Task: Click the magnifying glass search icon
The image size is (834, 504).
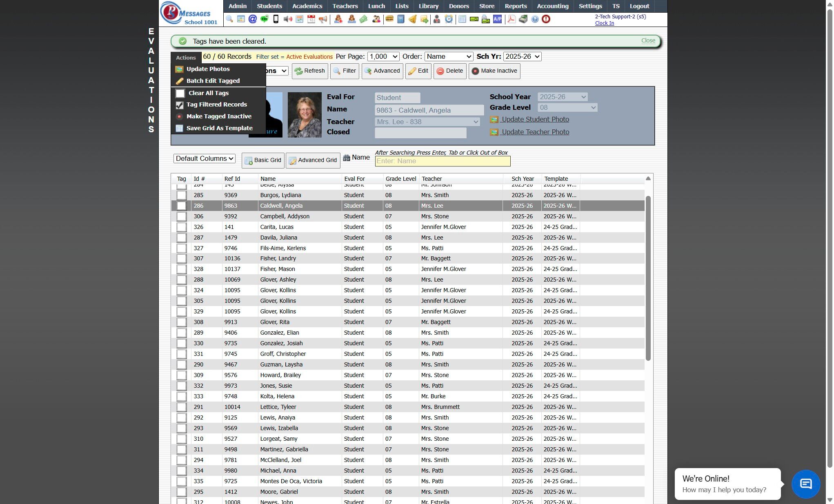Action: [x=229, y=19]
